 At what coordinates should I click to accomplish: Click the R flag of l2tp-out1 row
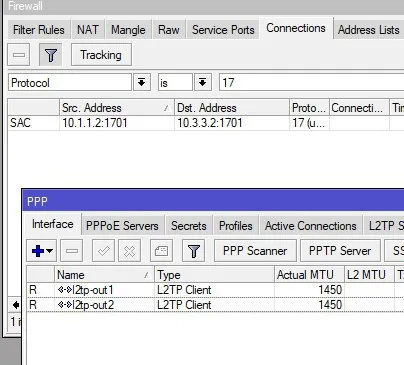pos(33,290)
